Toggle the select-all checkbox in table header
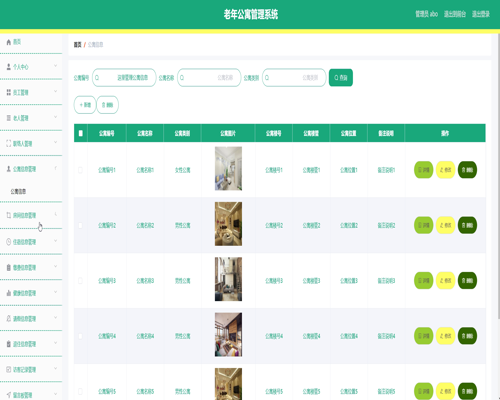This screenshot has width=500, height=400. tap(80, 133)
